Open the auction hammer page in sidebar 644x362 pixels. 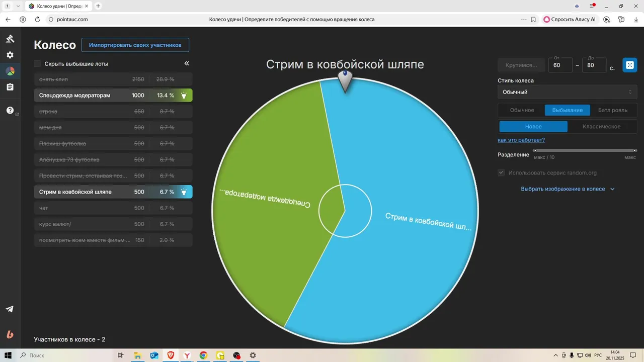point(10,39)
